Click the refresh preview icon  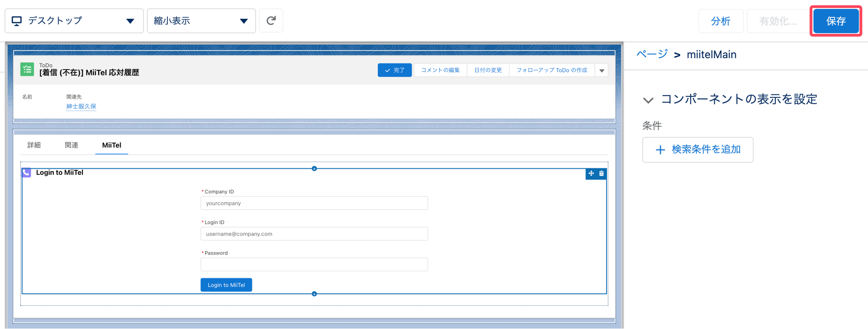point(271,21)
